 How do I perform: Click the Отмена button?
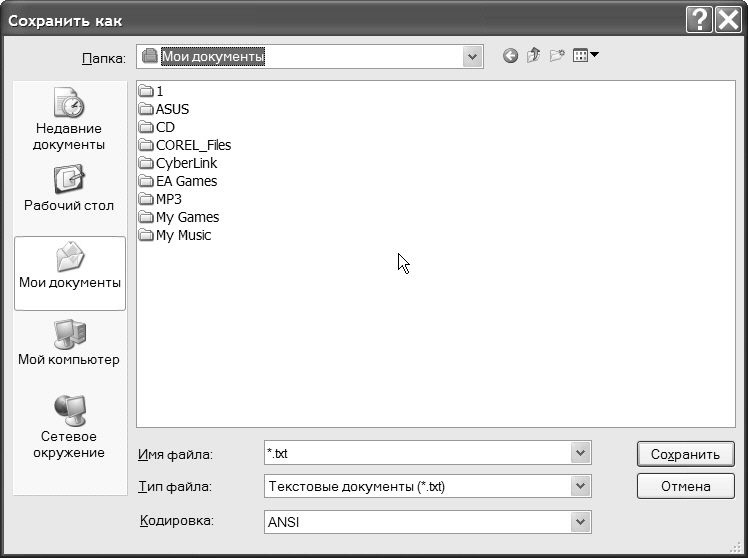pyautogui.click(x=686, y=486)
